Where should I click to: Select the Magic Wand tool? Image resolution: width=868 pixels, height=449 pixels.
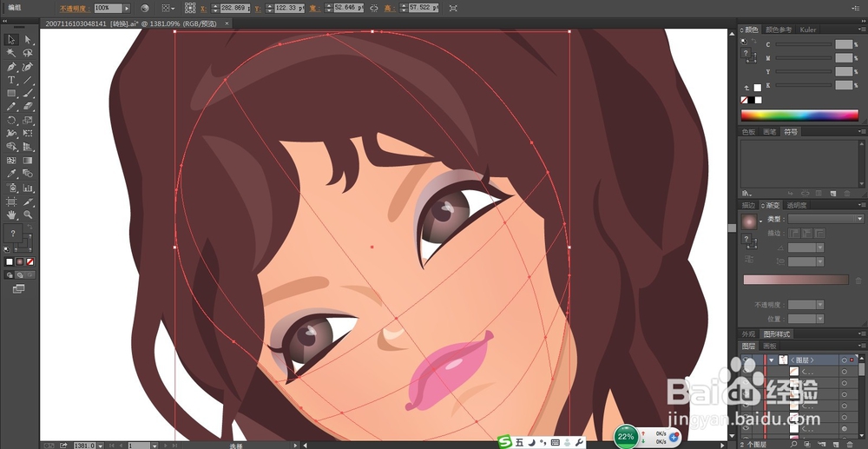pyautogui.click(x=11, y=53)
